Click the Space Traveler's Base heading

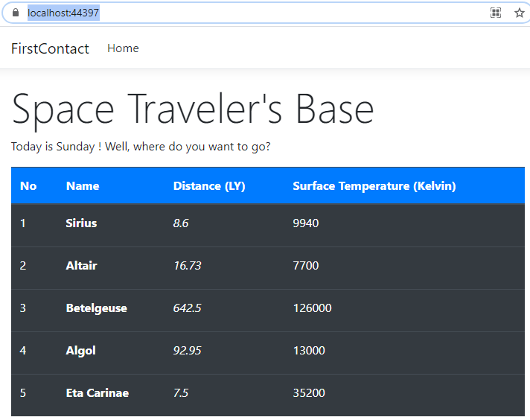(193, 109)
